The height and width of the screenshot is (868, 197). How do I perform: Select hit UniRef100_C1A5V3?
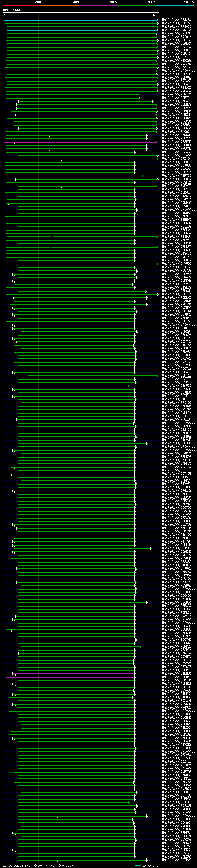pyautogui.click(x=177, y=677)
